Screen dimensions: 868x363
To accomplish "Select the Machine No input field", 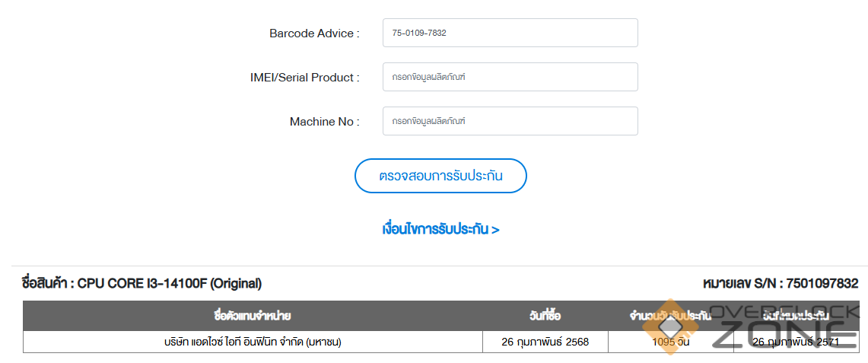I will click(510, 121).
